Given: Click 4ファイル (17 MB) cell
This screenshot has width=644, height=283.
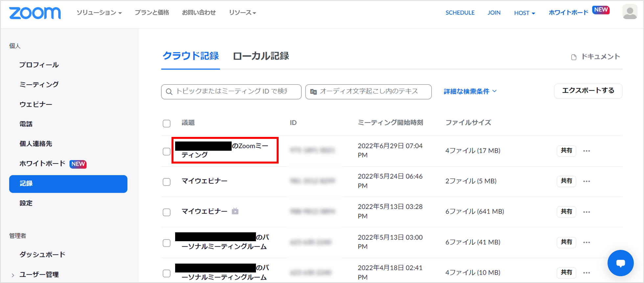Looking at the screenshot, I should pyautogui.click(x=473, y=151).
